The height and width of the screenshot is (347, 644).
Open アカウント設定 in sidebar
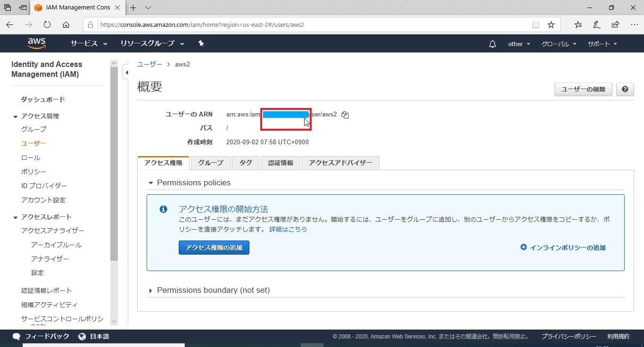(43, 200)
